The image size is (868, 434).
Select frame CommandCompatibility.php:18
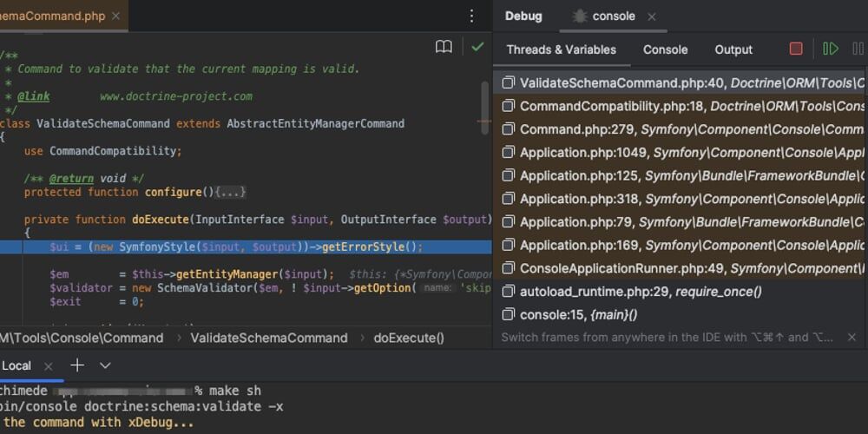pyautogui.click(x=681, y=106)
